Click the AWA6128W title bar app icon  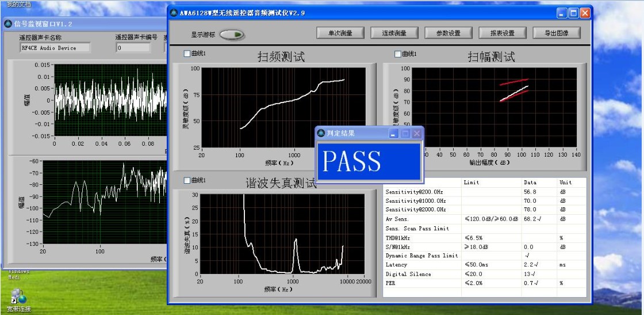pyautogui.click(x=174, y=13)
